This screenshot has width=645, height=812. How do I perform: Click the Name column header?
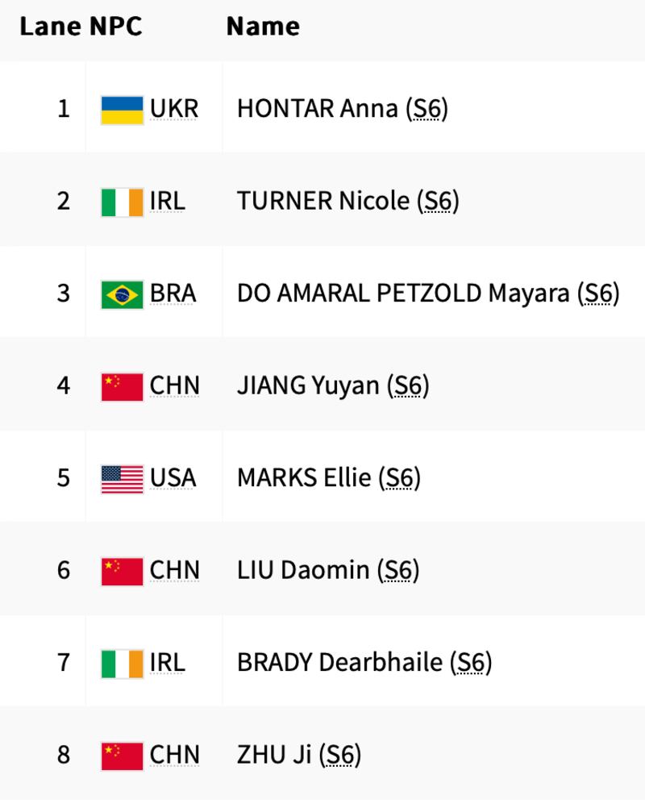click(x=263, y=27)
